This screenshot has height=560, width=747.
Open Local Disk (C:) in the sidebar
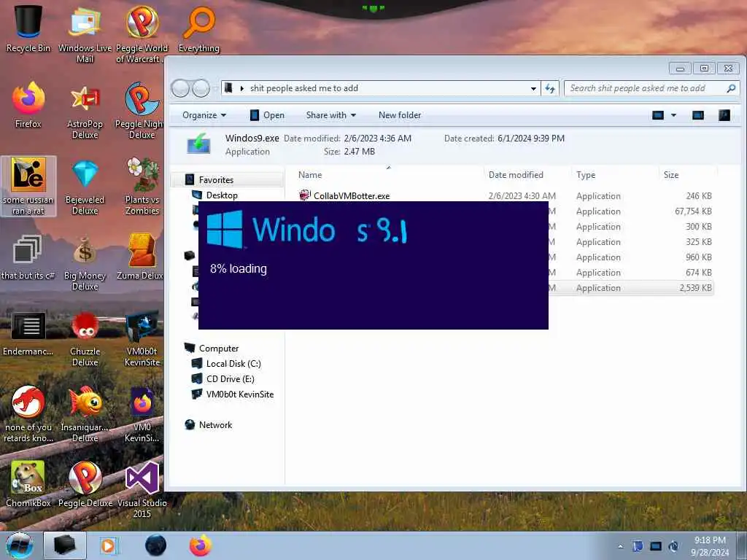(x=233, y=364)
